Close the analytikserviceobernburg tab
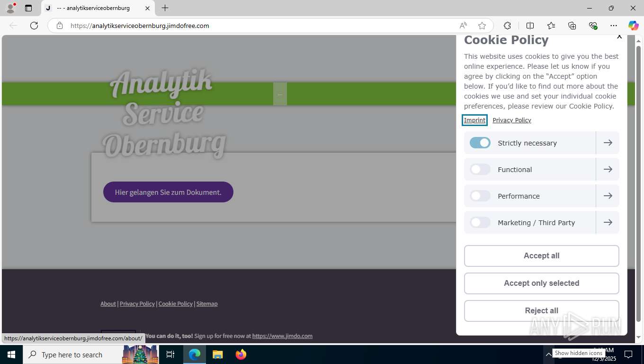 pyautogui.click(x=147, y=8)
